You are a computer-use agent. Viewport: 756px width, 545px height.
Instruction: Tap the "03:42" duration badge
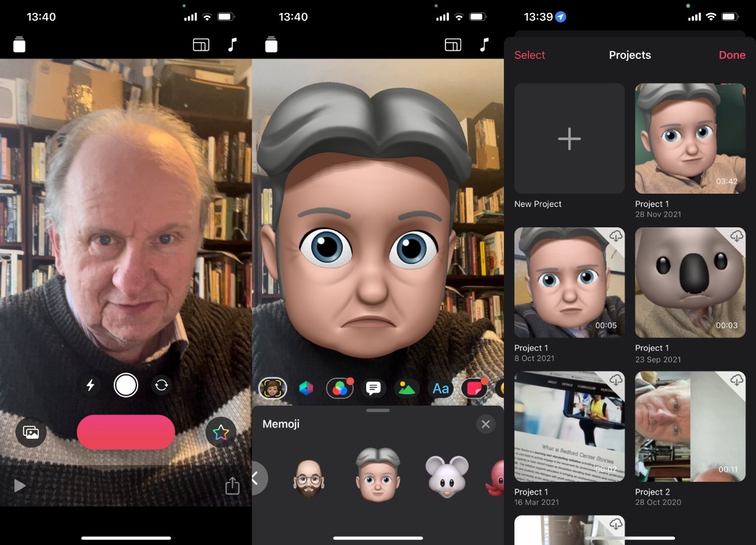(727, 181)
